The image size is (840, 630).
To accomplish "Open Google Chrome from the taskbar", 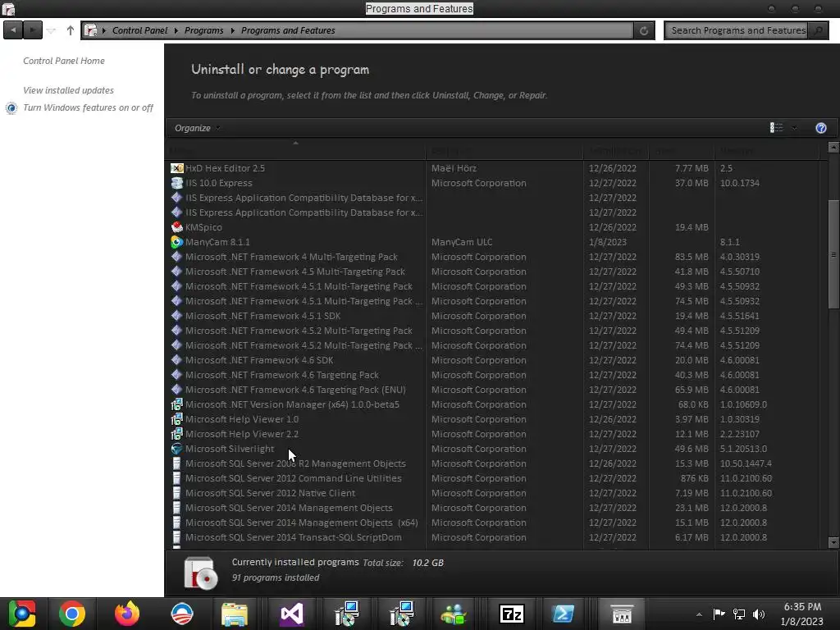I will 72,614.
